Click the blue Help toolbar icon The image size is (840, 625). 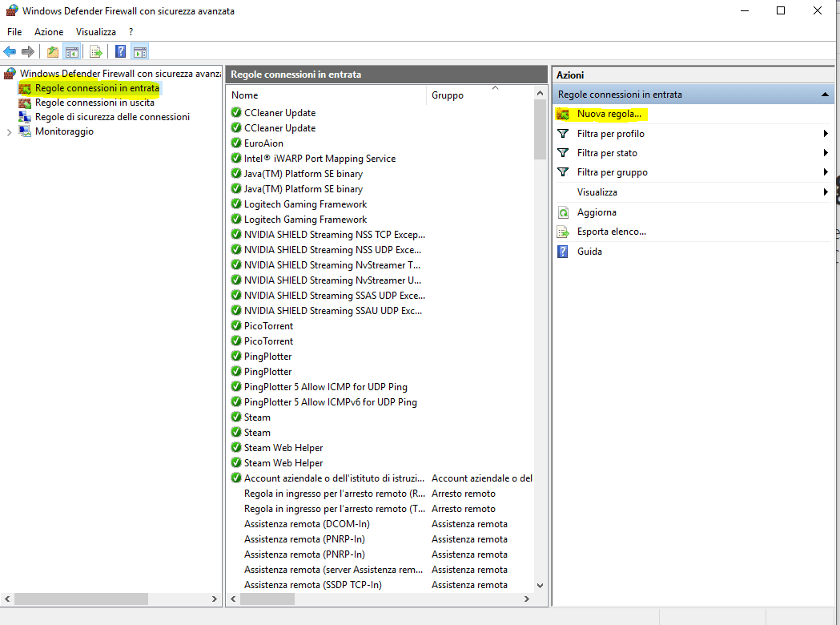120,52
